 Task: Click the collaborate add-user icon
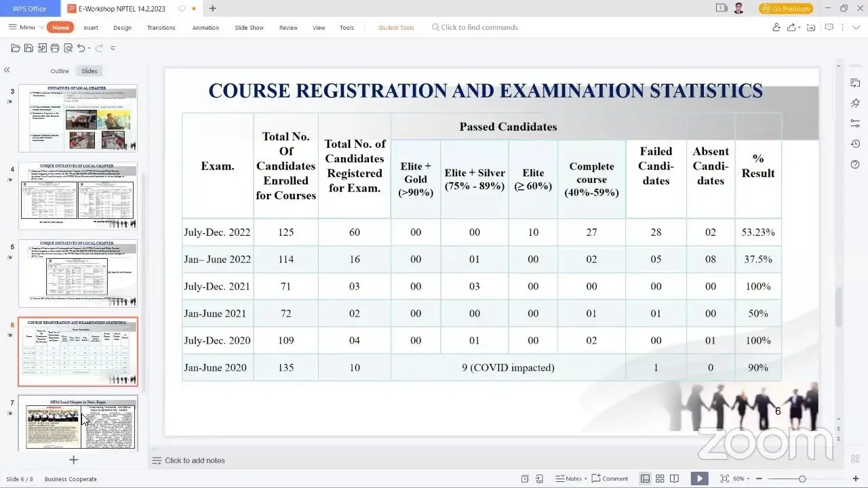pos(776,28)
